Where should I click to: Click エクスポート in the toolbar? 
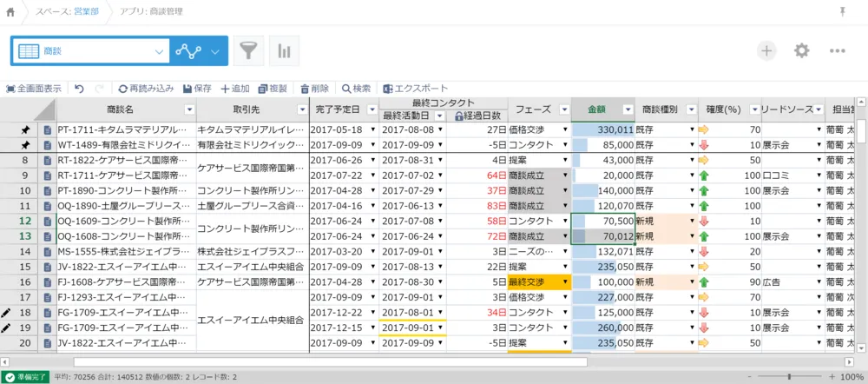(414, 89)
